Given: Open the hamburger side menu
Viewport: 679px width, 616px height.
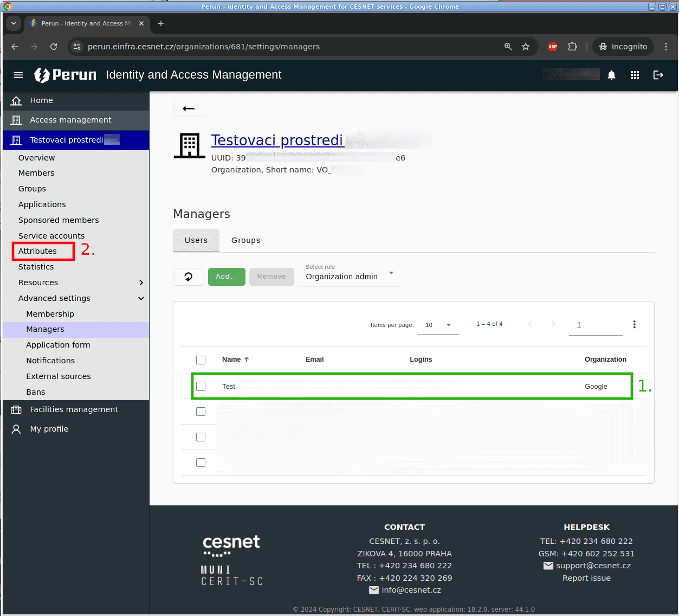Looking at the screenshot, I should [x=18, y=75].
